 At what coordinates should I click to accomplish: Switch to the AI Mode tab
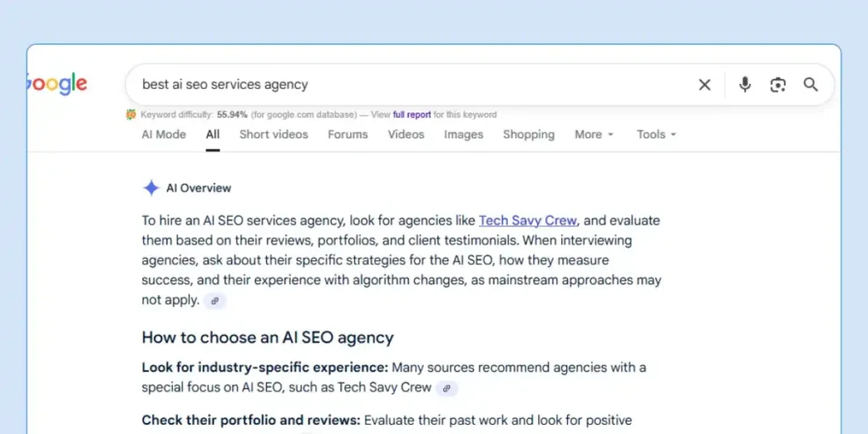coord(164,134)
